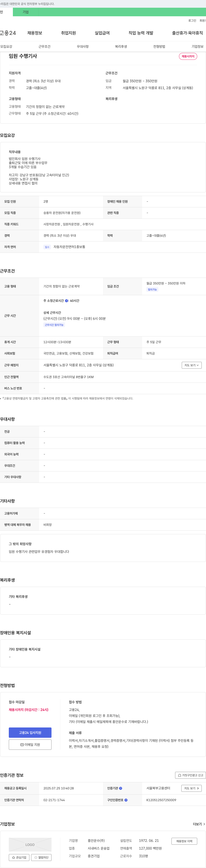Click 거짓구인광고 신고 report button
The image size is (206, 868).
pos(191,775)
